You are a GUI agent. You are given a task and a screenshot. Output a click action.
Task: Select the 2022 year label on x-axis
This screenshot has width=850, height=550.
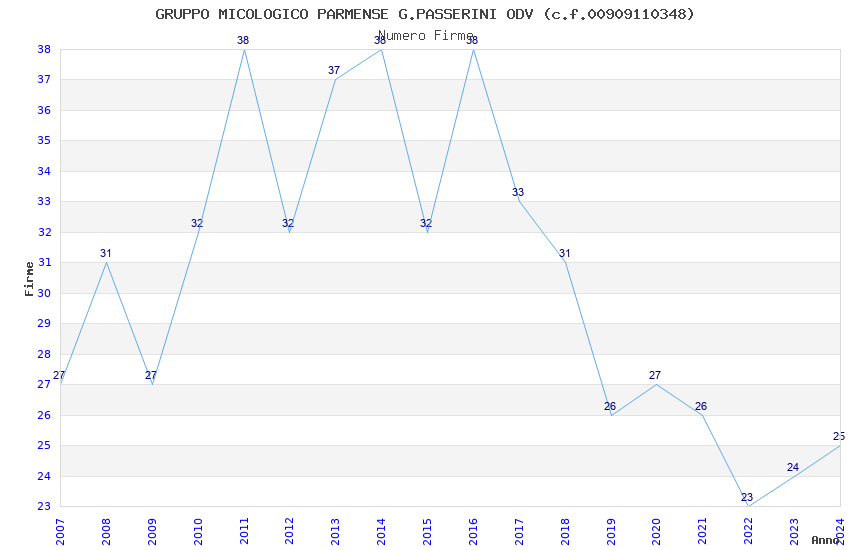pyautogui.click(x=749, y=531)
